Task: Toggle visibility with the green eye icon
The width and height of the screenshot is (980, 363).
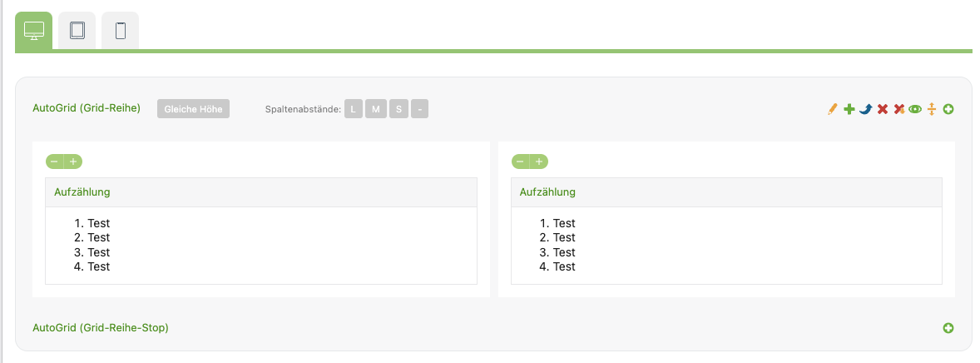Action: pos(915,109)
